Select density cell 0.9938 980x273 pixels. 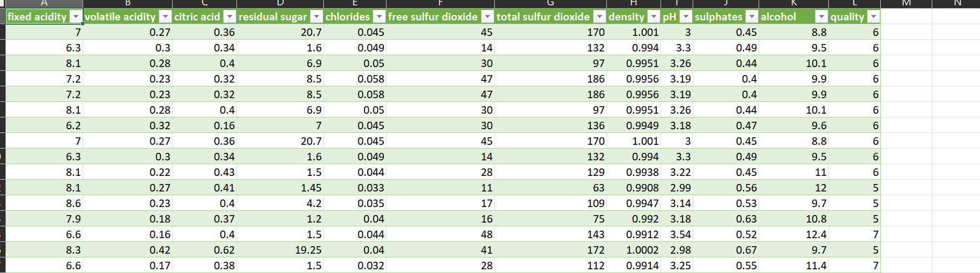tap(634, 172)
